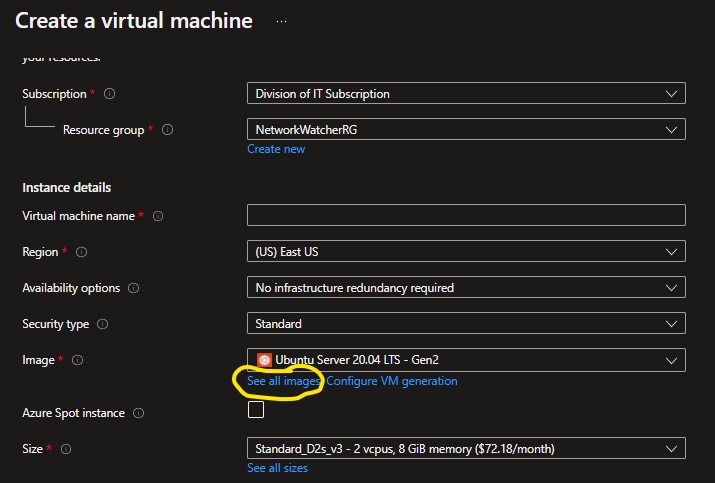Open info tooltip next to Resource group
The height and width of the screenshot is (483, 715).
[x=167, y=130]
